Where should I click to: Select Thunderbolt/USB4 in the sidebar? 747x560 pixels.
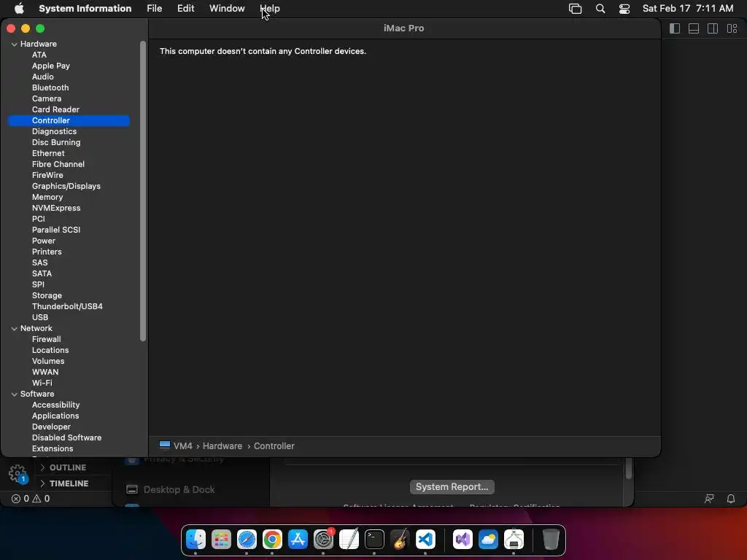(x=67, y=307)
